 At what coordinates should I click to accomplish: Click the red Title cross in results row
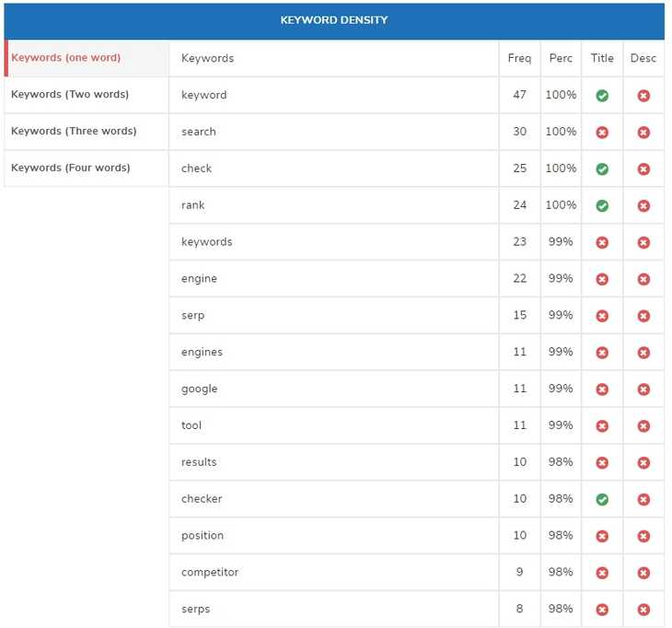(x=602, y=463)
